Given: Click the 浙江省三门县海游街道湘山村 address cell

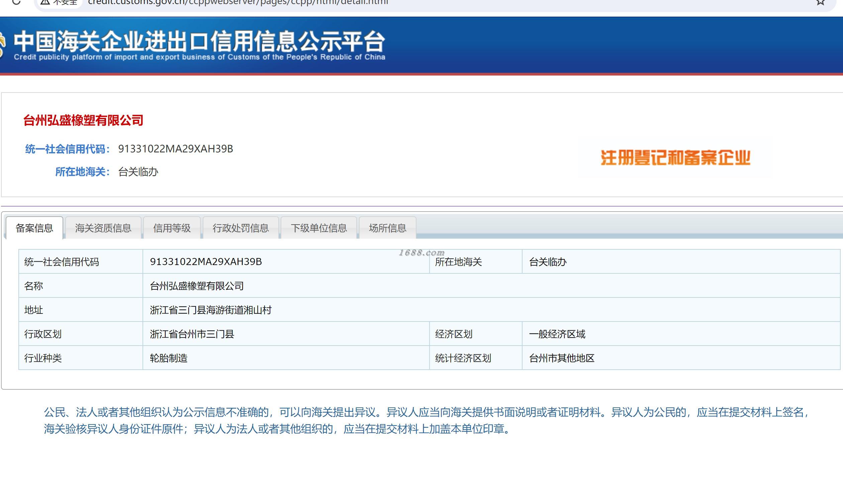Looking at the screenshot, I should [210, 310].
